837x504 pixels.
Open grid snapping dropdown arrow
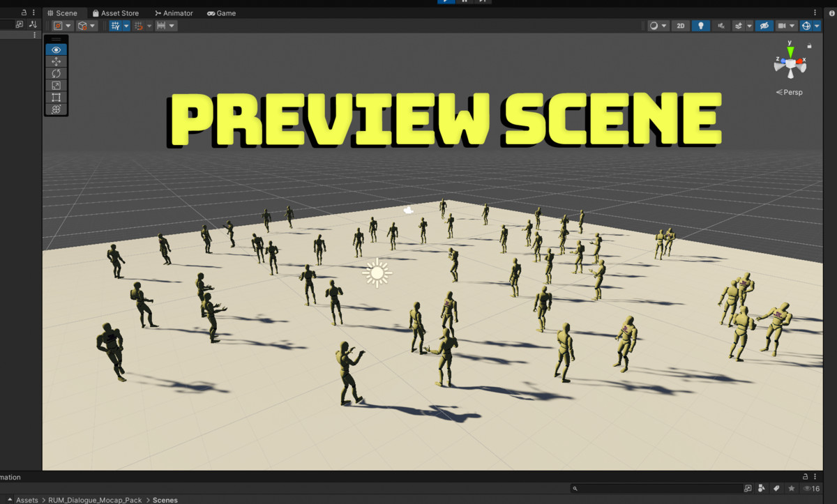point(149,26)
